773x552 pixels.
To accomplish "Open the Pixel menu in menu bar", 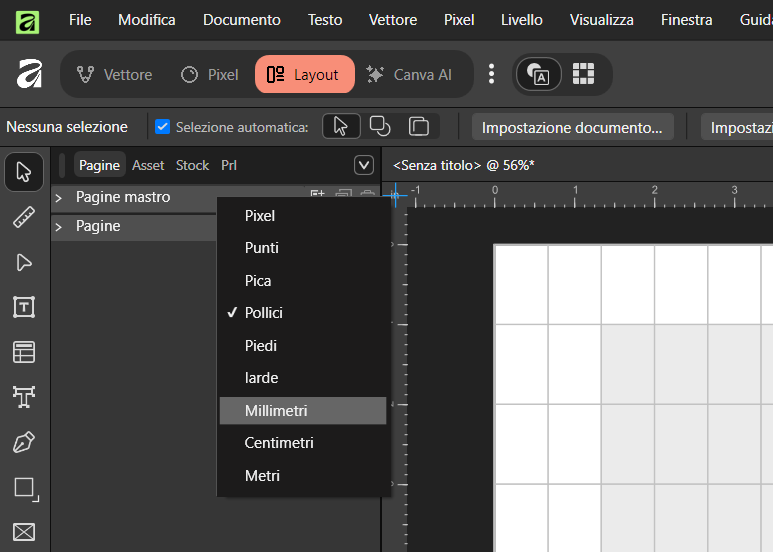I will click(459, 20).
